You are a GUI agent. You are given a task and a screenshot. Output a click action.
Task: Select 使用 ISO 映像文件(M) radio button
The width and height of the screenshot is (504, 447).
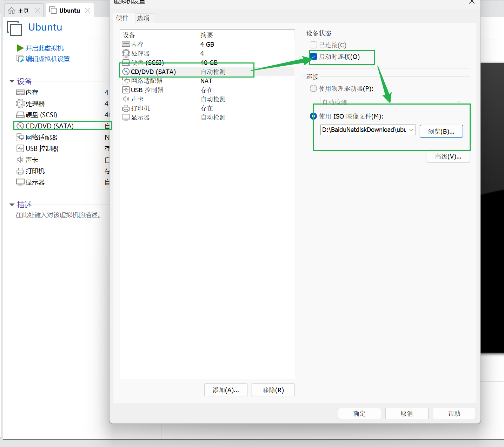click(313, 116)
